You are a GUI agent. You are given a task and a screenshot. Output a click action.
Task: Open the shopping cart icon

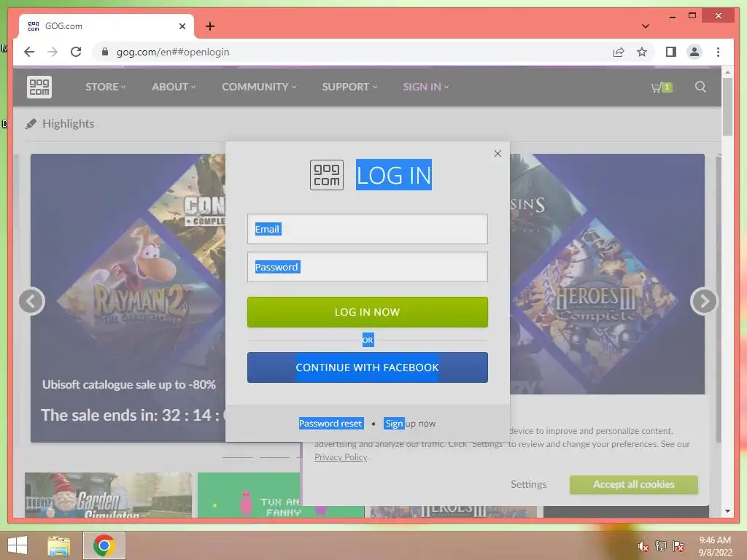[661, 87]
